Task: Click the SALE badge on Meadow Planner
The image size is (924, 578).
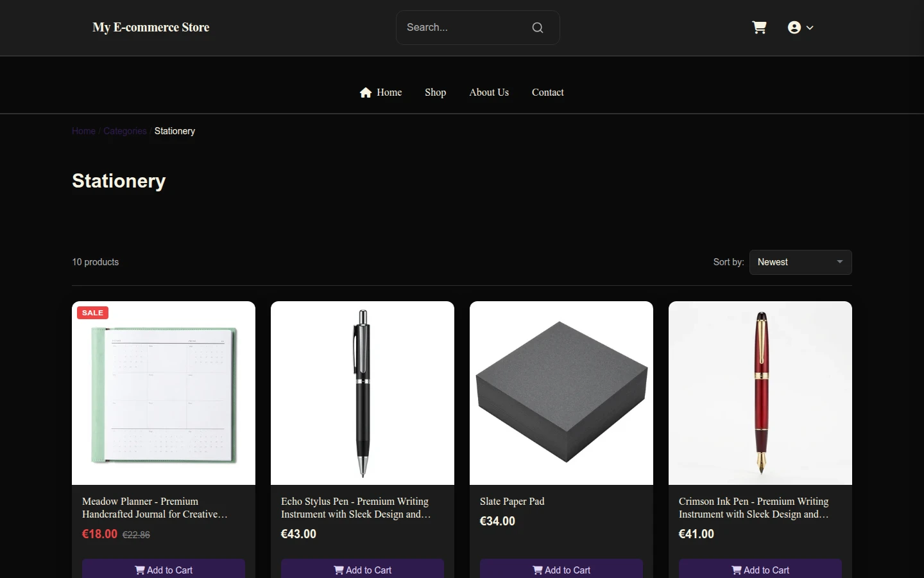Action: click(x=92, y=313)
